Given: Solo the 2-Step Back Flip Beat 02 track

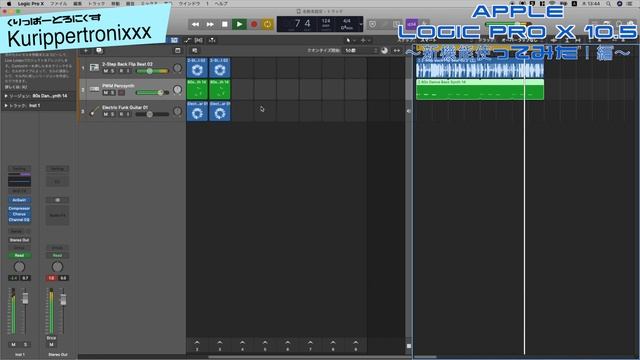Looking at the screenshot, I should (x=113, y=71).
